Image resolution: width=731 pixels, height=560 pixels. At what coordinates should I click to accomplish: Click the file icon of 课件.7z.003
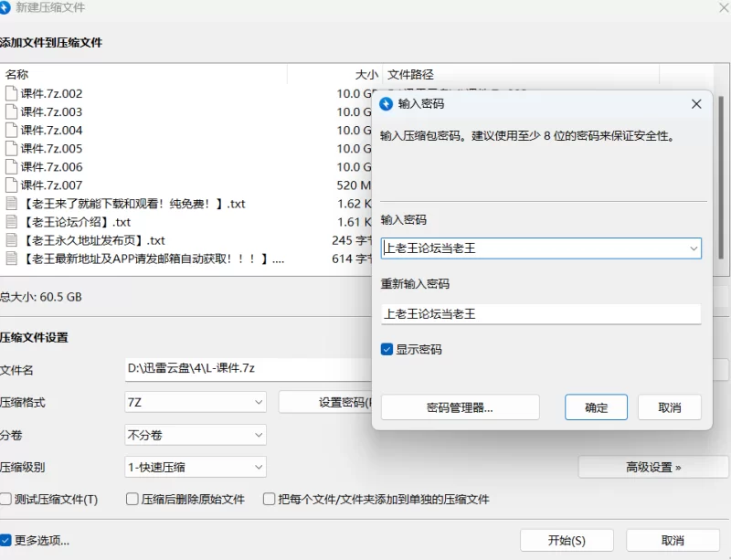pos(11,111)
